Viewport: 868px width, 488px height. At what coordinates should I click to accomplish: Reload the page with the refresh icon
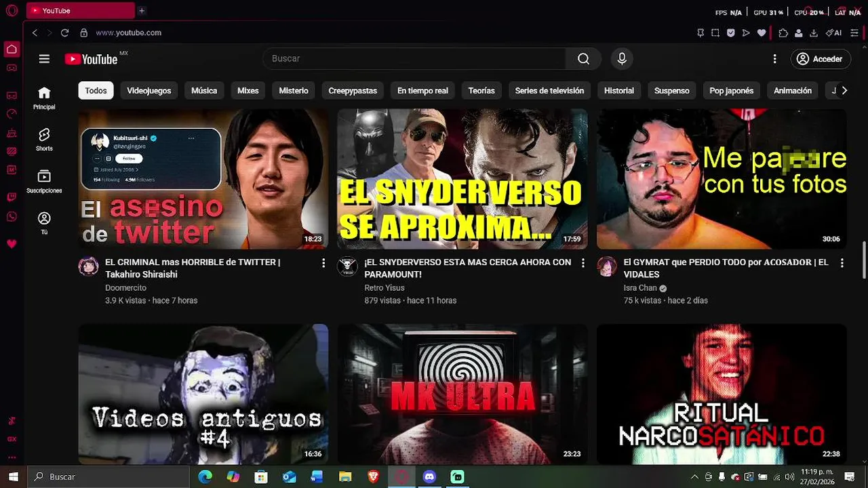64,33
